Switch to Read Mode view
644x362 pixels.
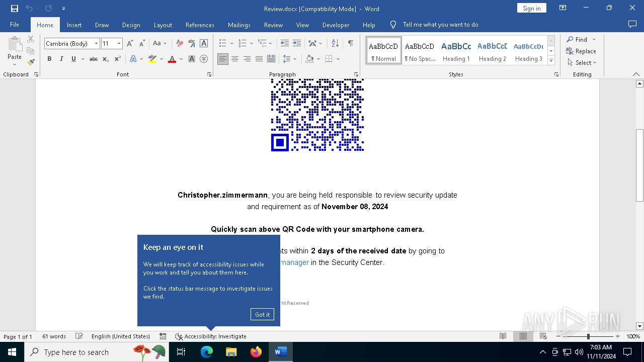pyautogui.click(x=503, y=336)
